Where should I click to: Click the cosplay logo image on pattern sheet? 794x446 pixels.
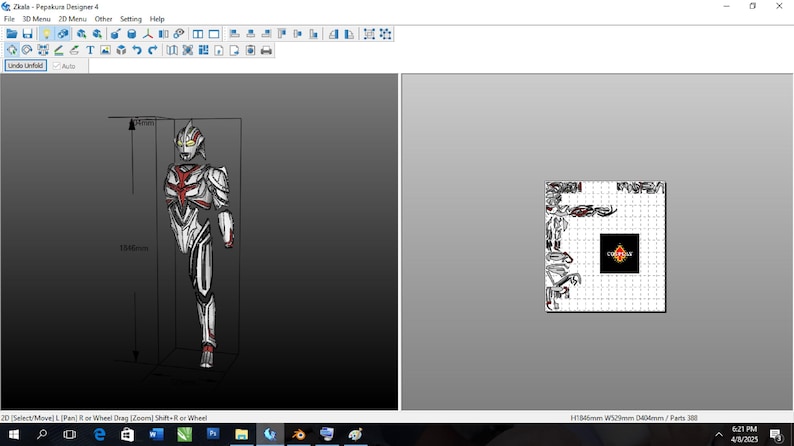pyautogui.click(x=619, y=253)
